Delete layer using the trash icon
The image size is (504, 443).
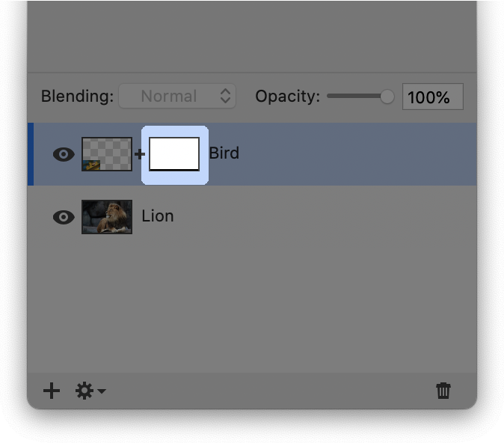(x=443, y=391)
